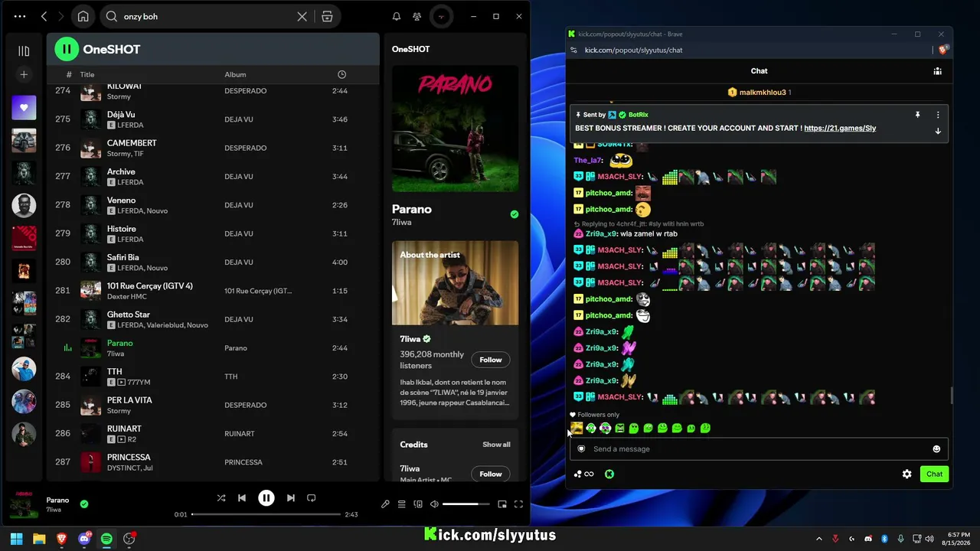Go forward in Spotify navigation
Screen dimensions: 980x551
click(62, 16)
